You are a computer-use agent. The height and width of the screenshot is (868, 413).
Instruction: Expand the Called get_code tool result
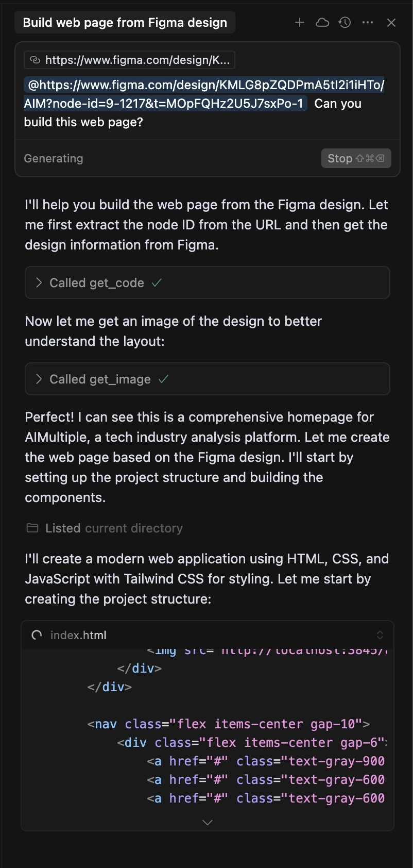coord(208,282)
